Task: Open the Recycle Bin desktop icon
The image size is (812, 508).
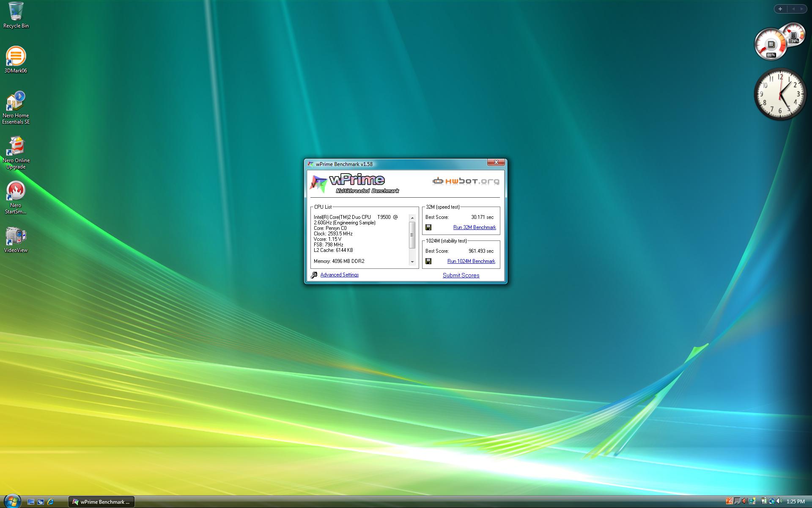Action: (x=16, y=15)
